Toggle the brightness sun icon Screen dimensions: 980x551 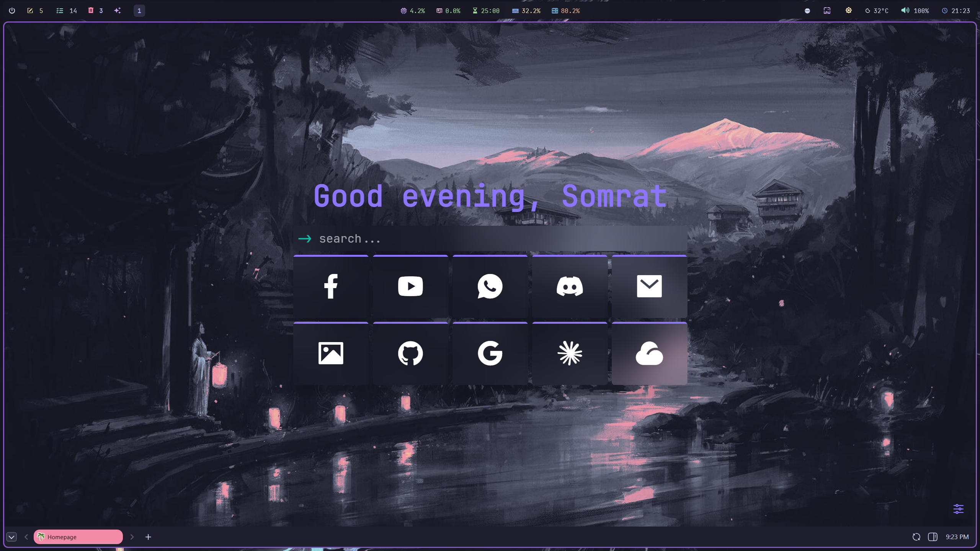(849, 11)
